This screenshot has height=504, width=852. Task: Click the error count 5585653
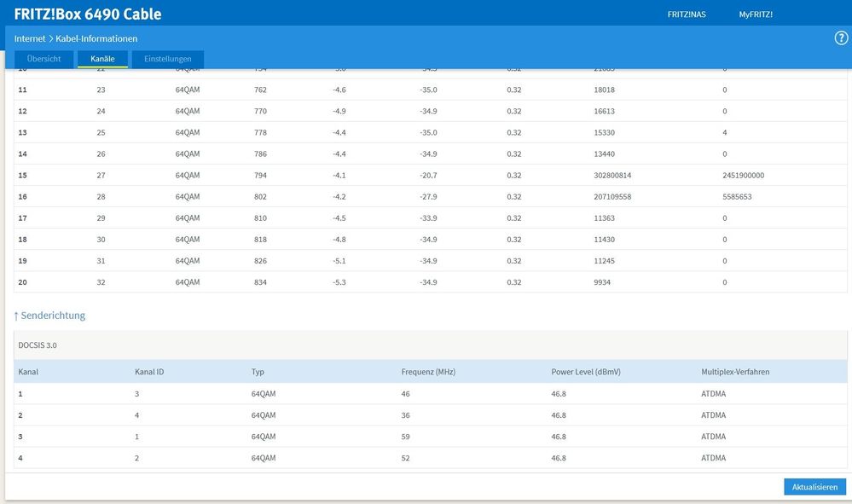pos(737,197)
